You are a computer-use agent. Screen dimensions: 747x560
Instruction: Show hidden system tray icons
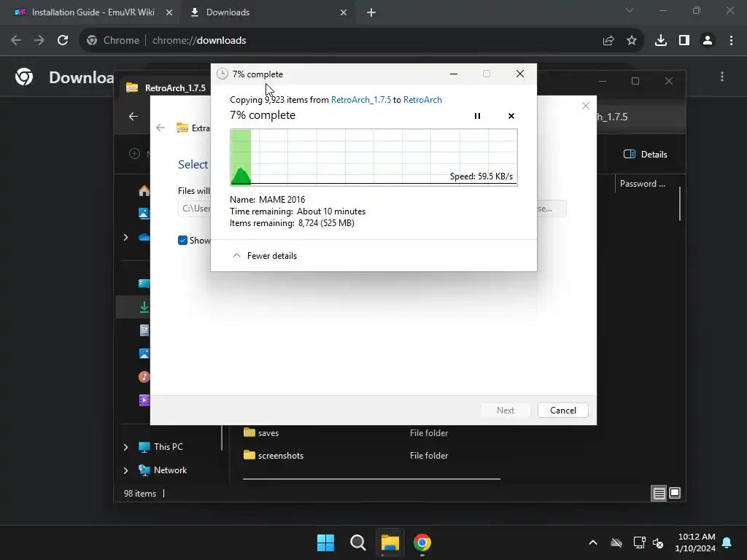click(593, 542)
